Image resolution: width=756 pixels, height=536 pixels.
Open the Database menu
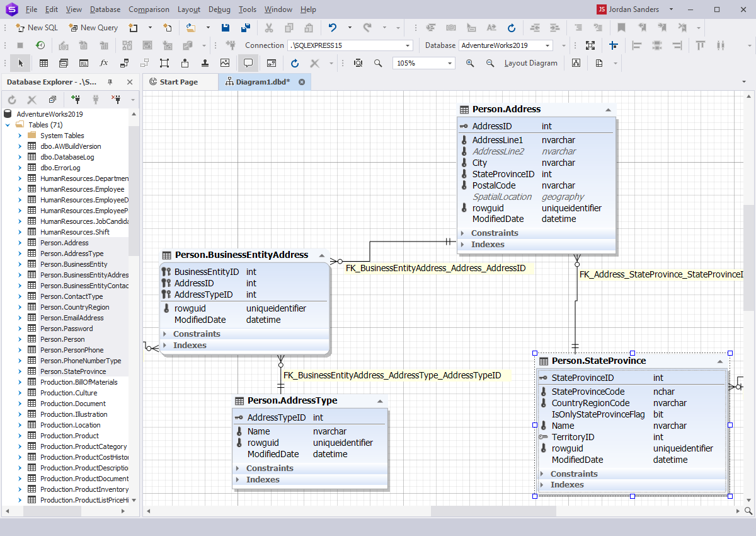(x=105, y=9)
